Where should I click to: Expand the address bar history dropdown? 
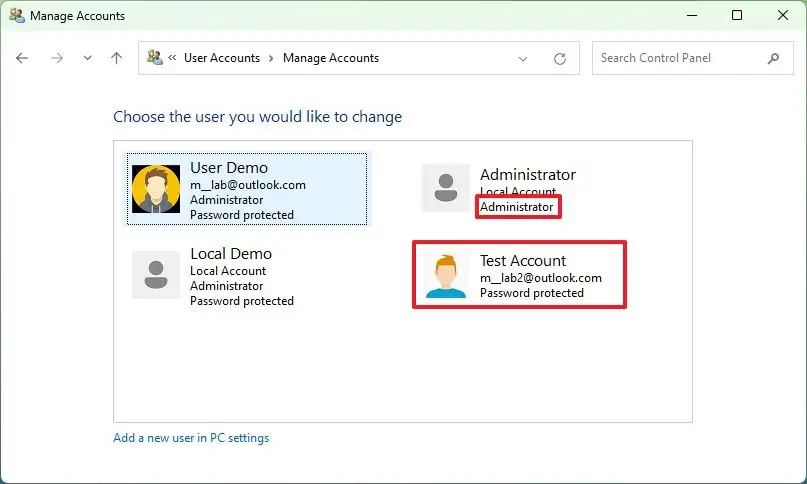523,58
